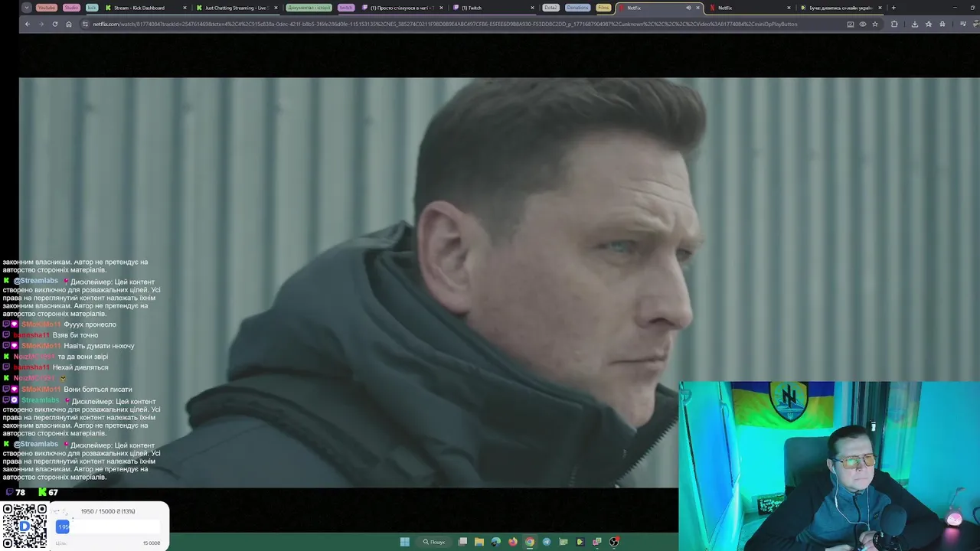Click the Twitch viewer count 78

[15, 492]
